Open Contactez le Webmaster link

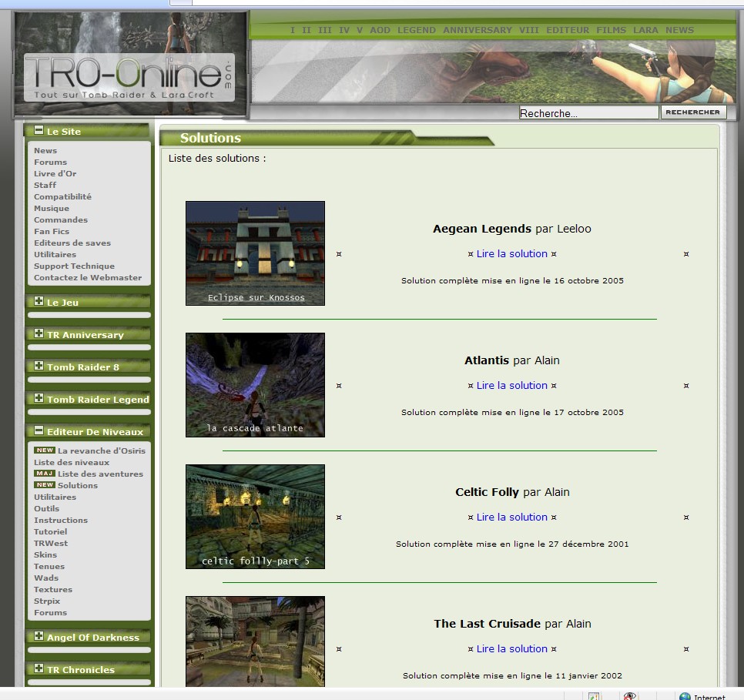point(88,277)
